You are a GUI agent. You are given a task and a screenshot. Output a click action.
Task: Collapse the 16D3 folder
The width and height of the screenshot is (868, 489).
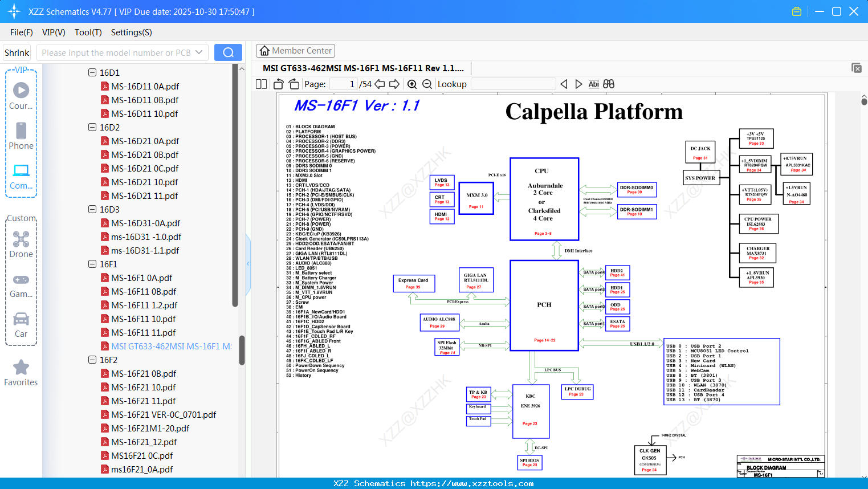click(92, 209)
